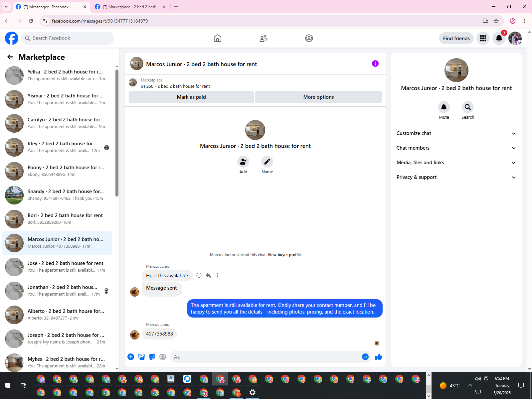Click the browser address bar URL

[100, 21]
